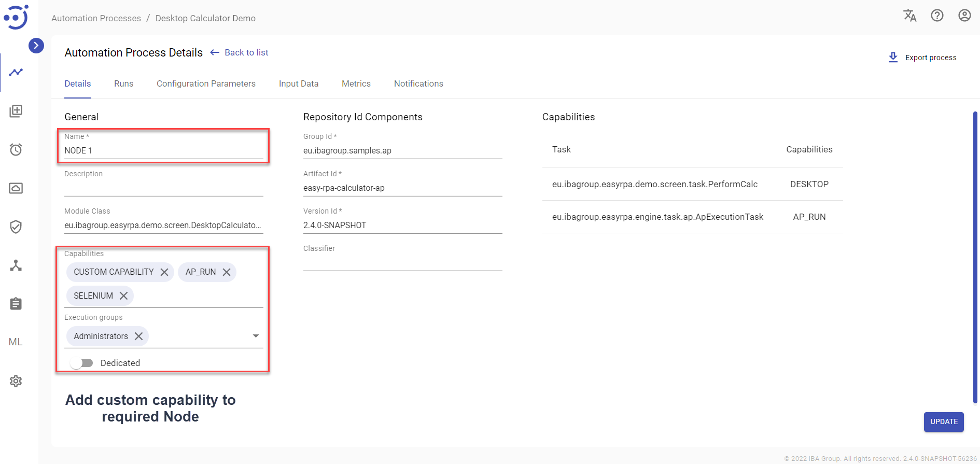Toggle the Dedicated switch

[x=82, y=363]
